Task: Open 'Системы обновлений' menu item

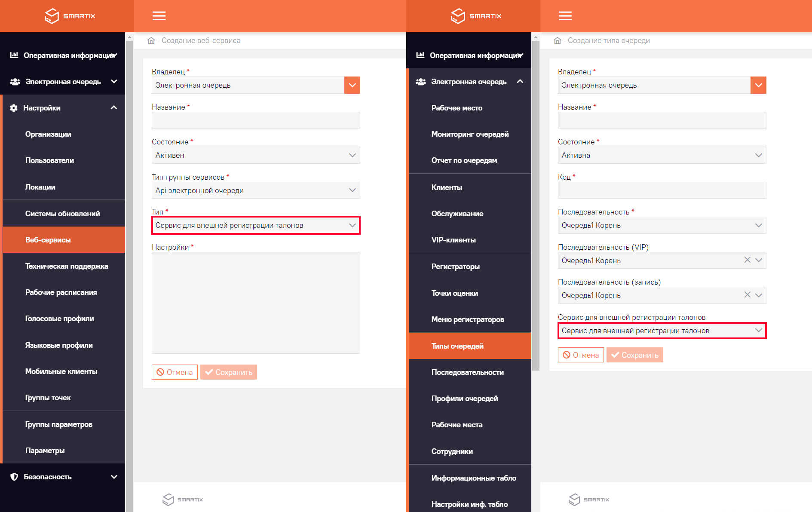Action: click(x=64, y=213)
